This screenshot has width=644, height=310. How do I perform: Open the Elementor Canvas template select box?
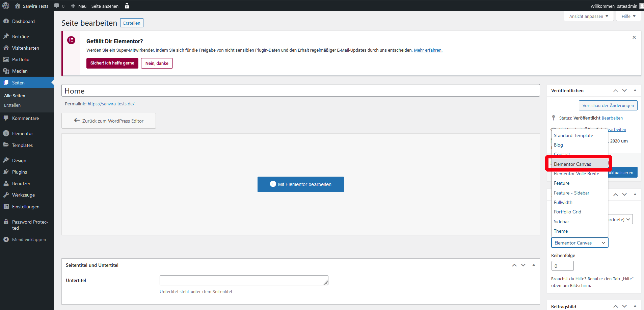[x=580, y=243]
